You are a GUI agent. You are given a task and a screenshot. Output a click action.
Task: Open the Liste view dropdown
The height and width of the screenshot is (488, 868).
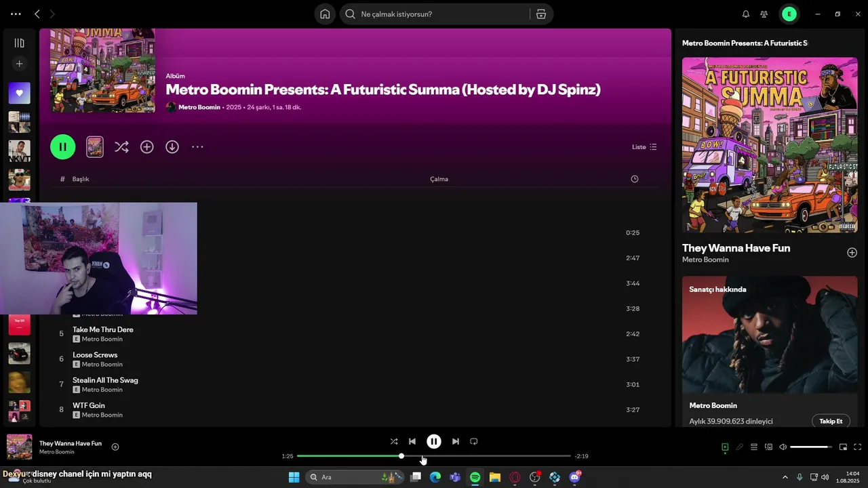coord(644,146)
